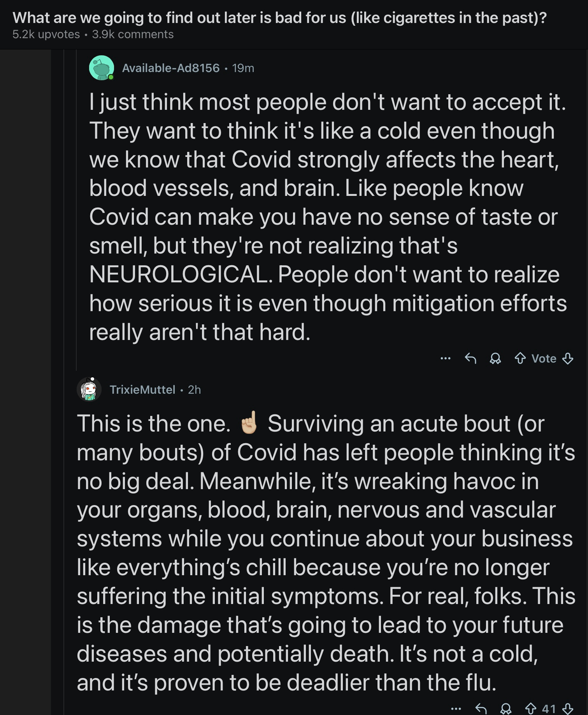Tap the 3.9k comments count
This screenshot has width=588, height=715.
pyautogui.click(x=133, y=35)
